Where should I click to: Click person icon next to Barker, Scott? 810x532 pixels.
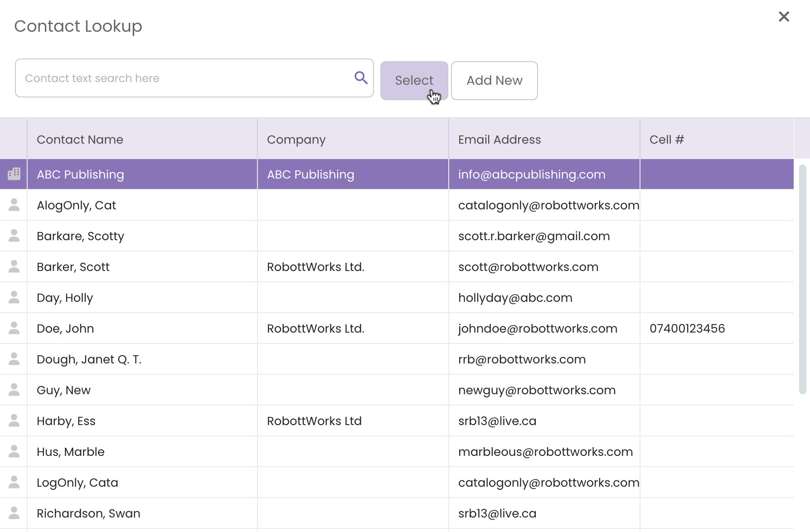pos(14,266)
